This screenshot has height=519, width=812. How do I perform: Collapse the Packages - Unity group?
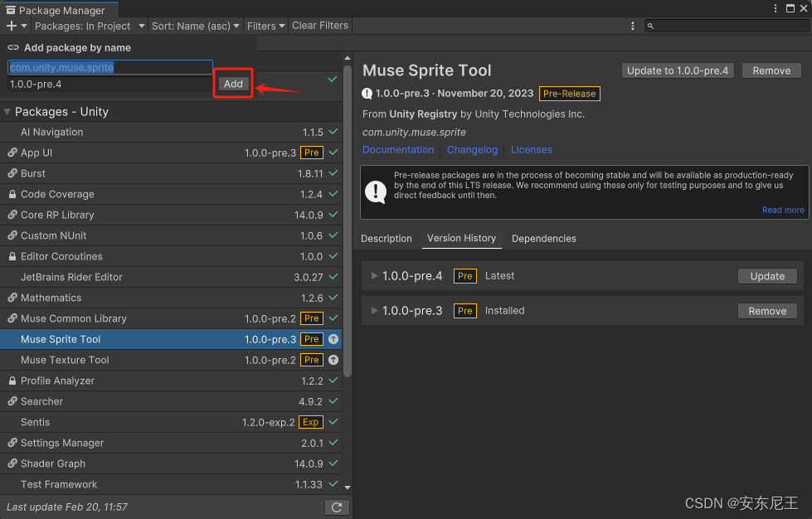pos(7,112)
